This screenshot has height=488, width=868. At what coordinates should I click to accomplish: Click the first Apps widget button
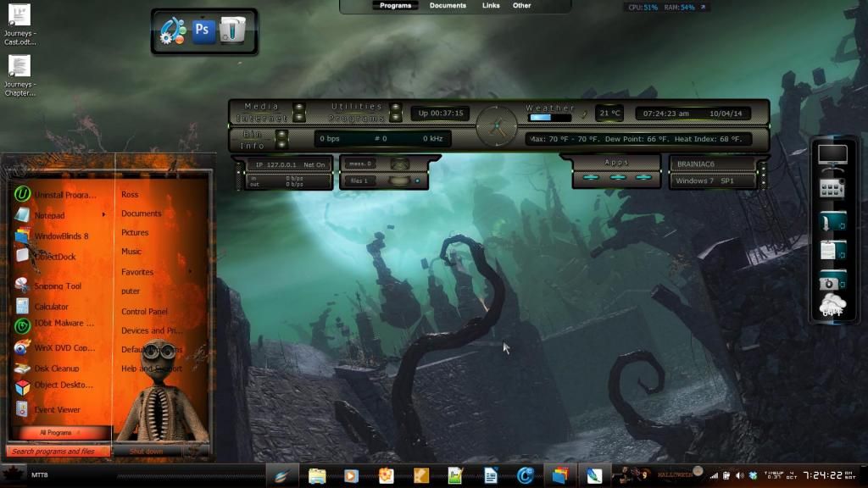pyautogui.click(x=591, y=178)
